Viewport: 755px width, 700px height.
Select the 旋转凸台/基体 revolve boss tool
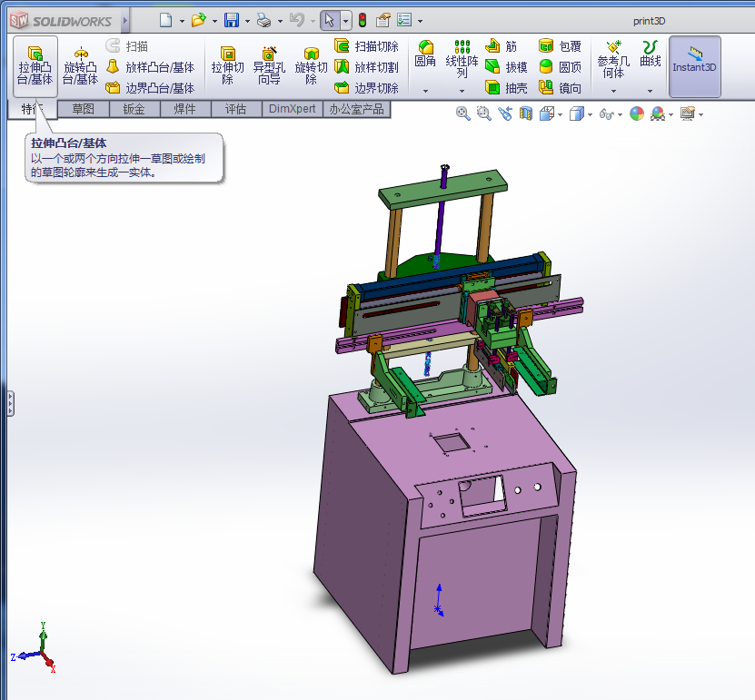coord(81,66)
